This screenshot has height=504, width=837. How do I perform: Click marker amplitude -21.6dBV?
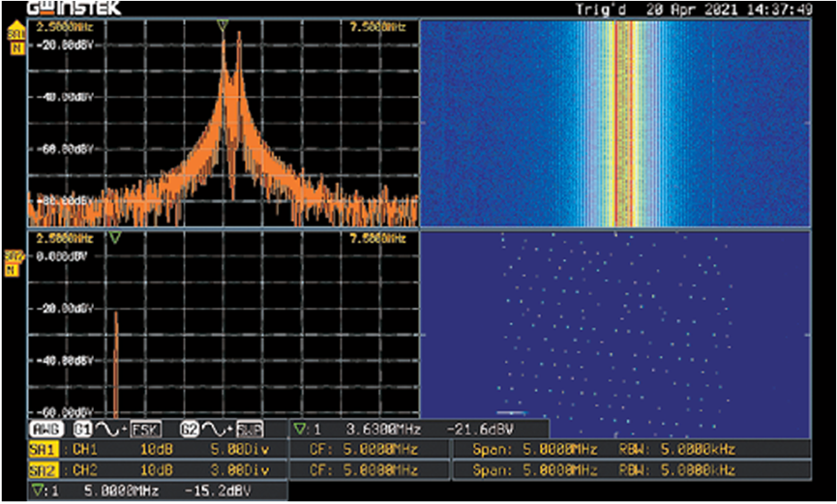pos(479,430)
